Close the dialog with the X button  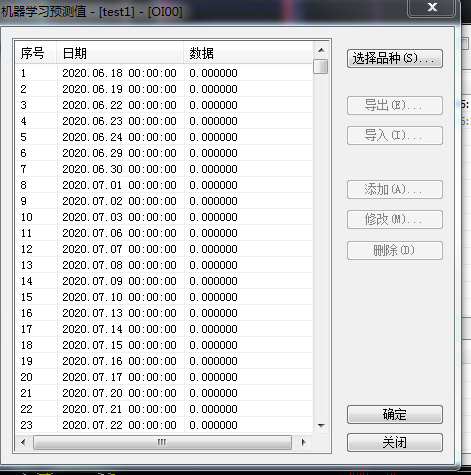click(432, 7)
